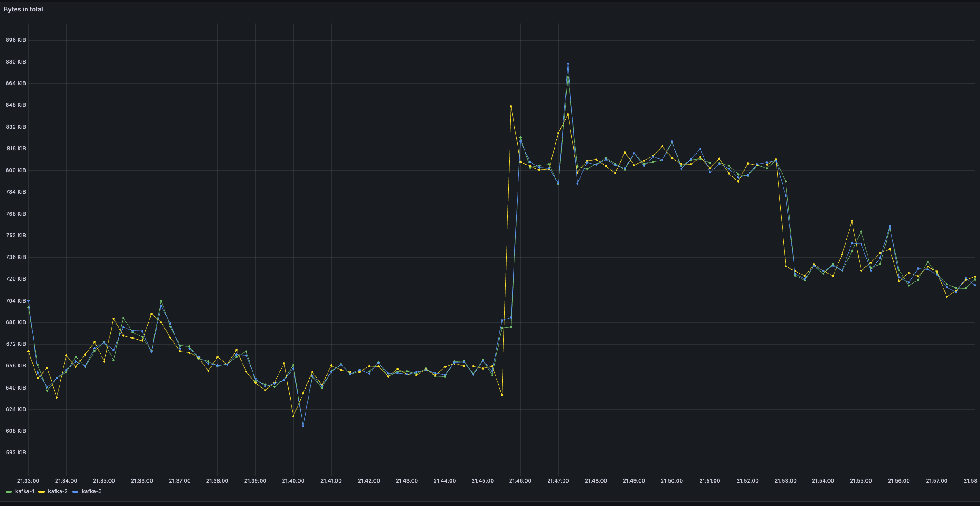980x506 pixels.
Task: Click the 21:46:00 x-axis time label
Action: [x=520, y=481]
